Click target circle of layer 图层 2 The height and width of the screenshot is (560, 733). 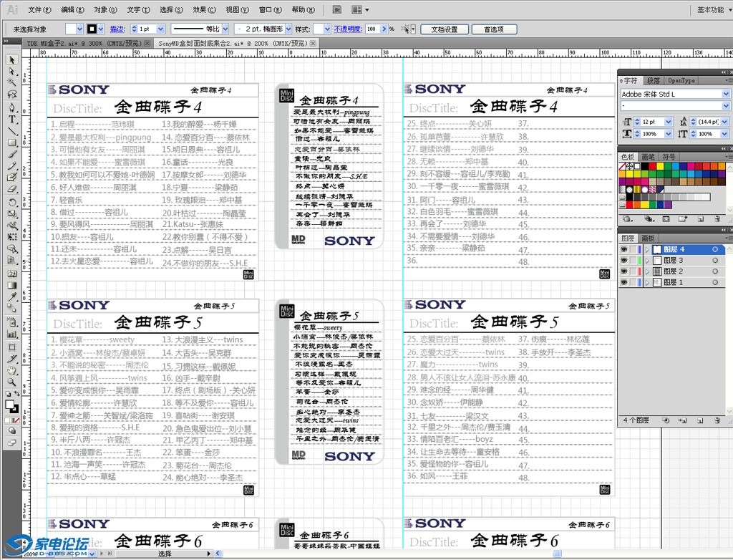click(715, 271)
